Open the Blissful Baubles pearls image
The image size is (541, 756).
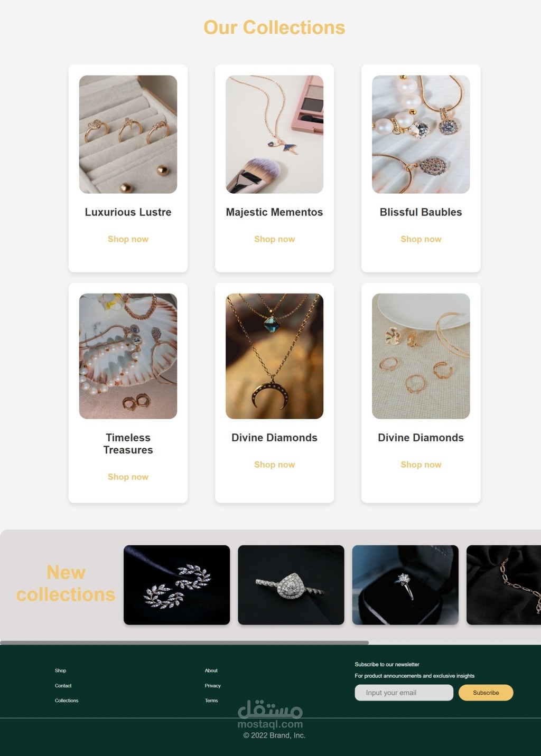point(421,134)
